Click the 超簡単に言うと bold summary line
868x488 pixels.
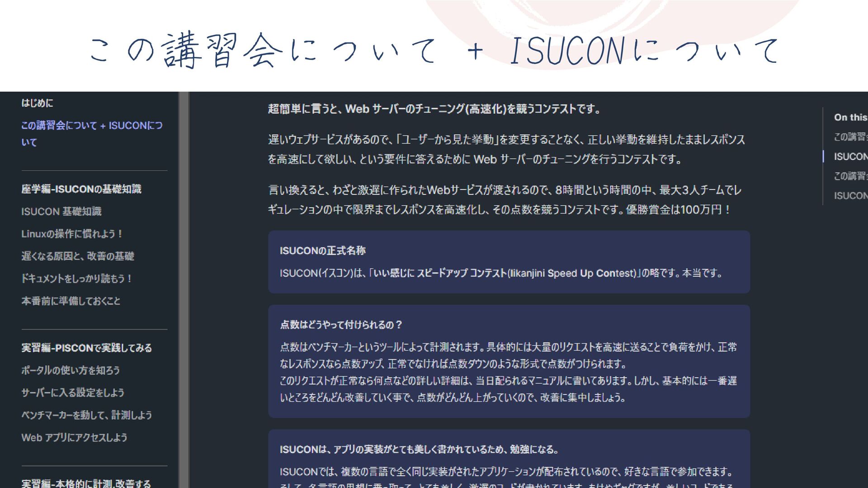pyautogui.click(x=435, y=109)
